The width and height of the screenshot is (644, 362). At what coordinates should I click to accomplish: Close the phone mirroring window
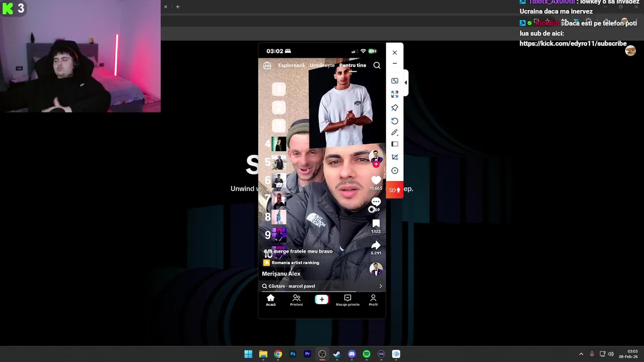coord(394,53)
